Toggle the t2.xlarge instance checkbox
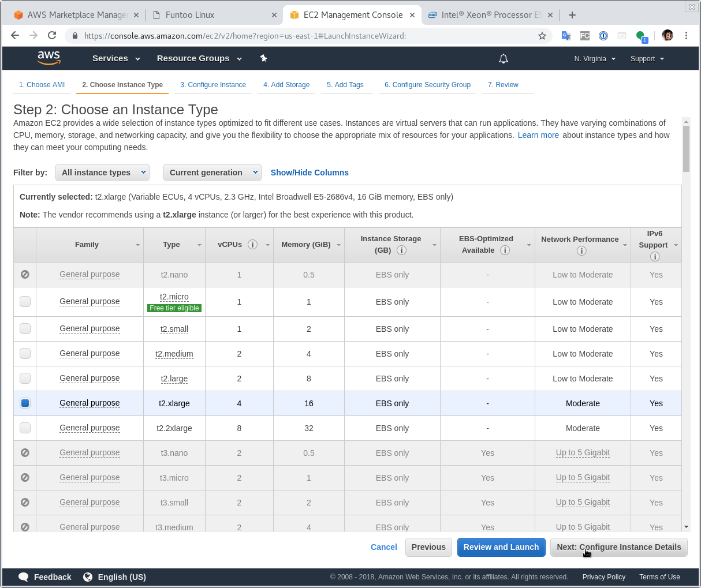701x588 pixels. (x=25, y=403)
